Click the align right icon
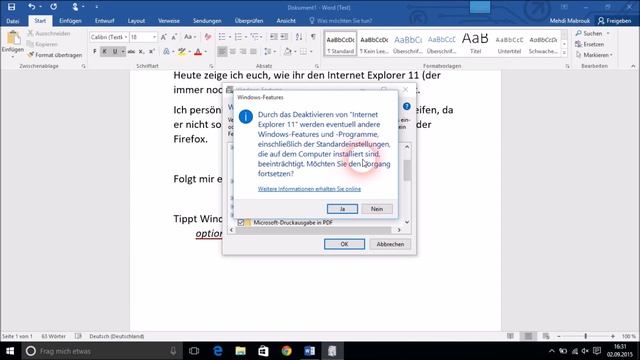This screenshot has height=360, width=640. tap(243, 51)
